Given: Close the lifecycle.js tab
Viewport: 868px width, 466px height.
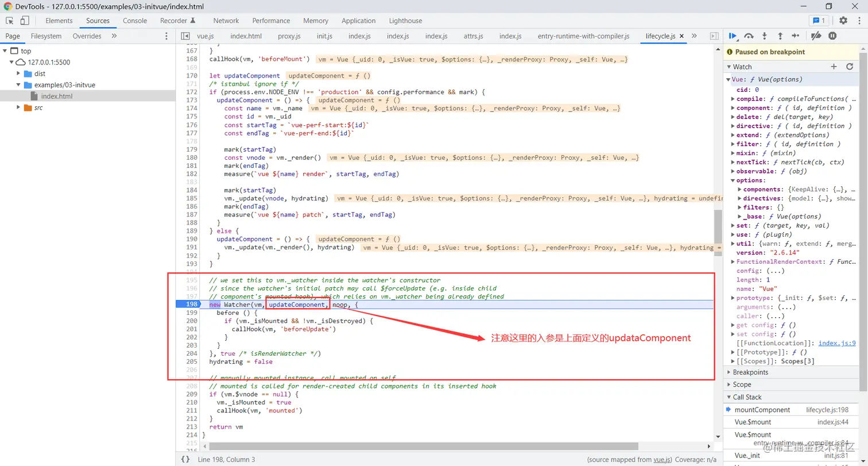Looking at the screenshot, I should pyautogui.click(x=681, y=36).
